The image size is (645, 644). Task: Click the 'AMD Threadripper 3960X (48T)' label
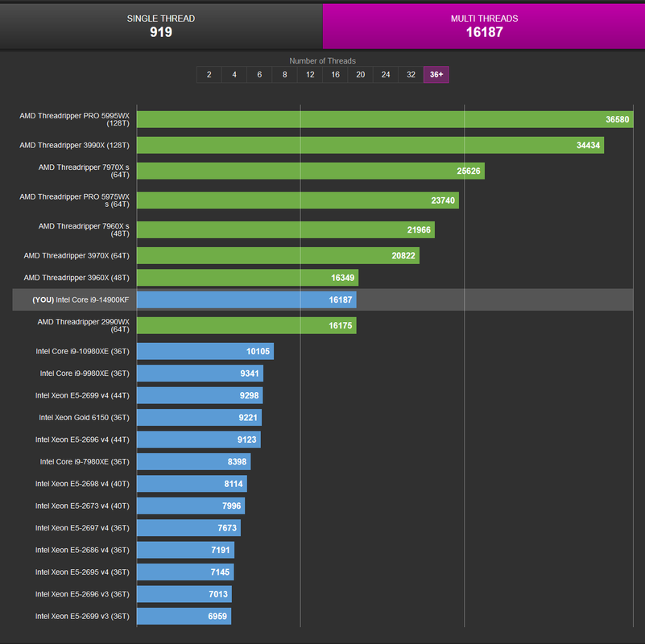pos(76,278)
